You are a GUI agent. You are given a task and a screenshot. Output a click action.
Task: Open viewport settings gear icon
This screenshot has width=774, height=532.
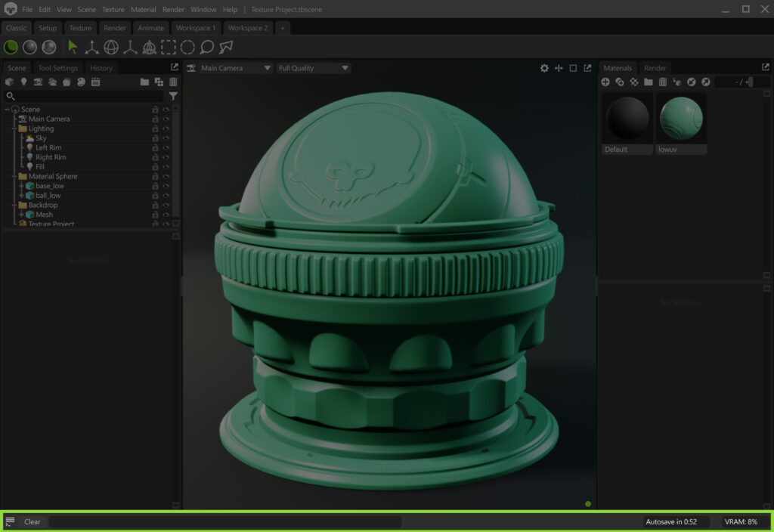[544, 68]
